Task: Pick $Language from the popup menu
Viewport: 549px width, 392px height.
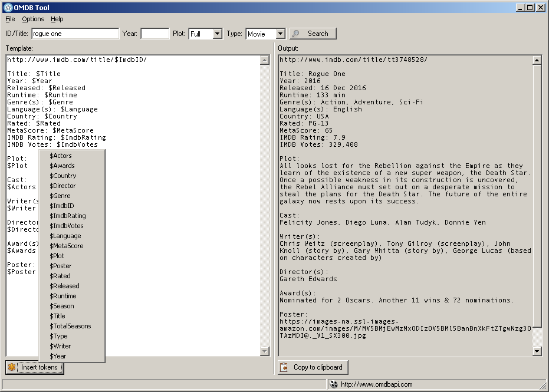Action: coord(72,236)
